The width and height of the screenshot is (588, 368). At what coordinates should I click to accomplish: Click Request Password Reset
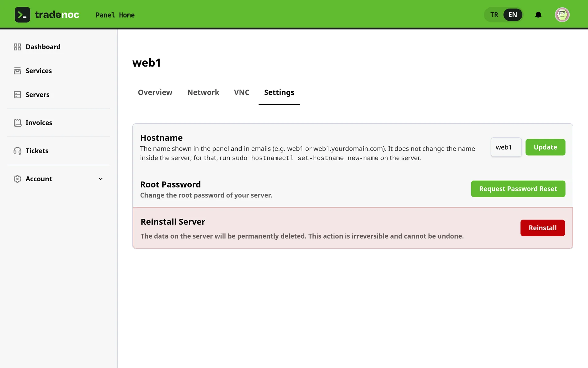518,189
